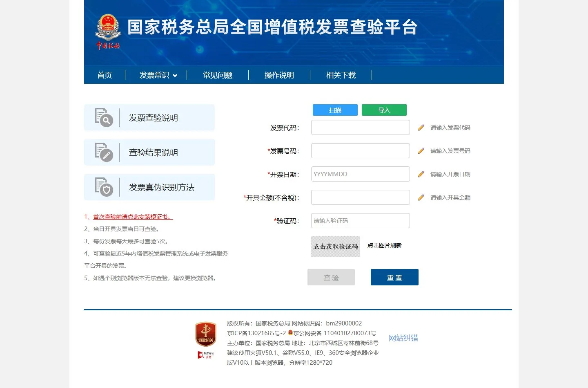The width and height of the screenshot is (588, 388).
Task: Click hint text 请输入开票日期
Action: point(450,174)
